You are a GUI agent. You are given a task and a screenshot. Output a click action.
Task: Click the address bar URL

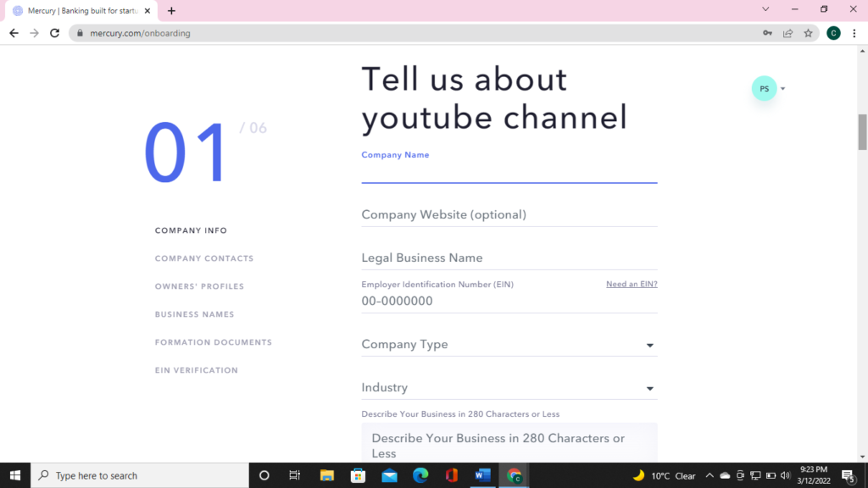(x=140, y=33)
